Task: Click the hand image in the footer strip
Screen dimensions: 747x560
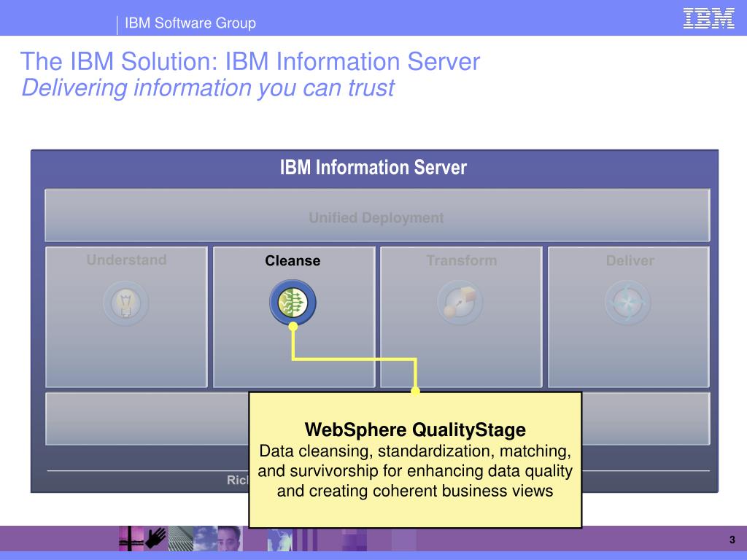Action: (155, 539)
